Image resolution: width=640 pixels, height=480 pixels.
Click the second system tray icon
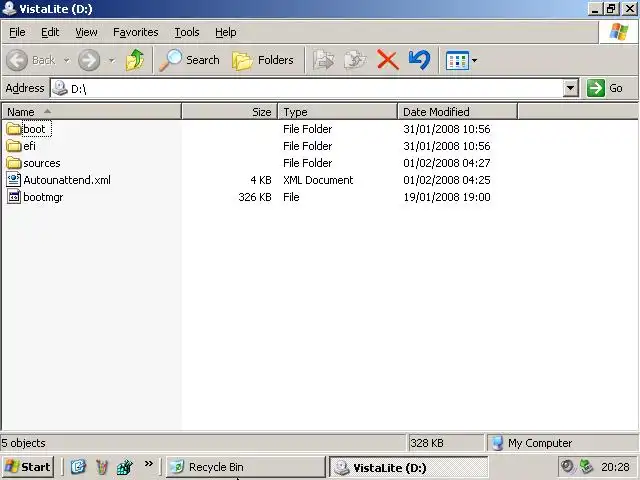tap(586, 466)
